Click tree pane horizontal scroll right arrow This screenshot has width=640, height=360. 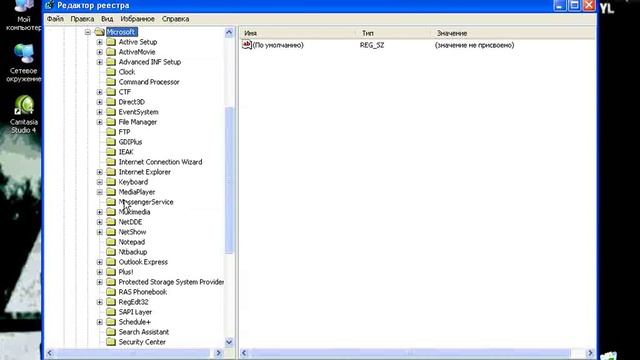click(x=218, y=353)
